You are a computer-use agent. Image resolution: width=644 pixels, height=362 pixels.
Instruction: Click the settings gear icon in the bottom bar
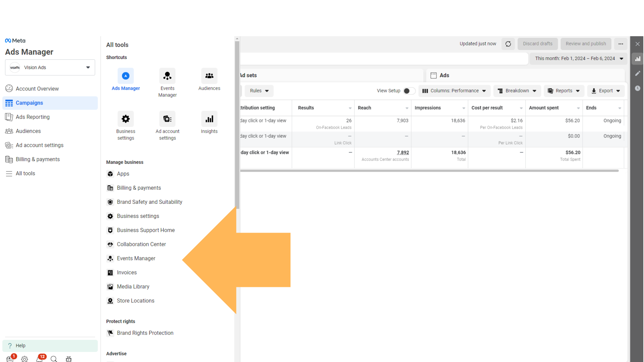[x=24, y=359]
